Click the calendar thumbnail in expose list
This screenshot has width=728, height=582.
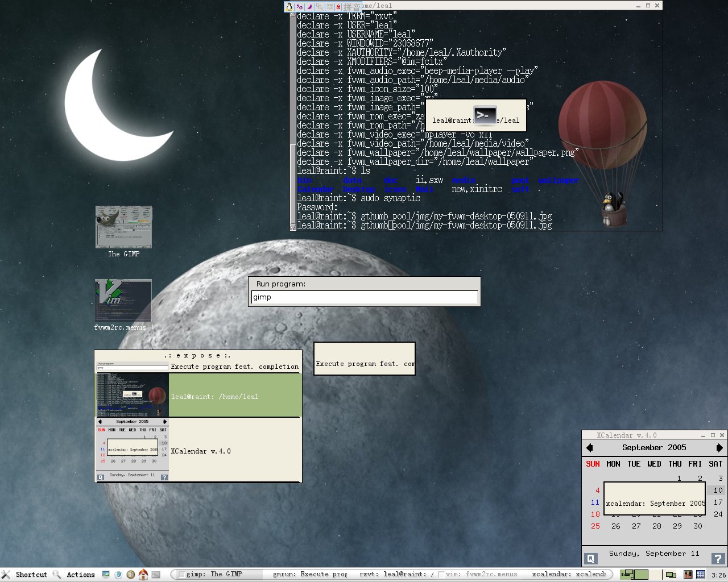(x=132, y=450)
